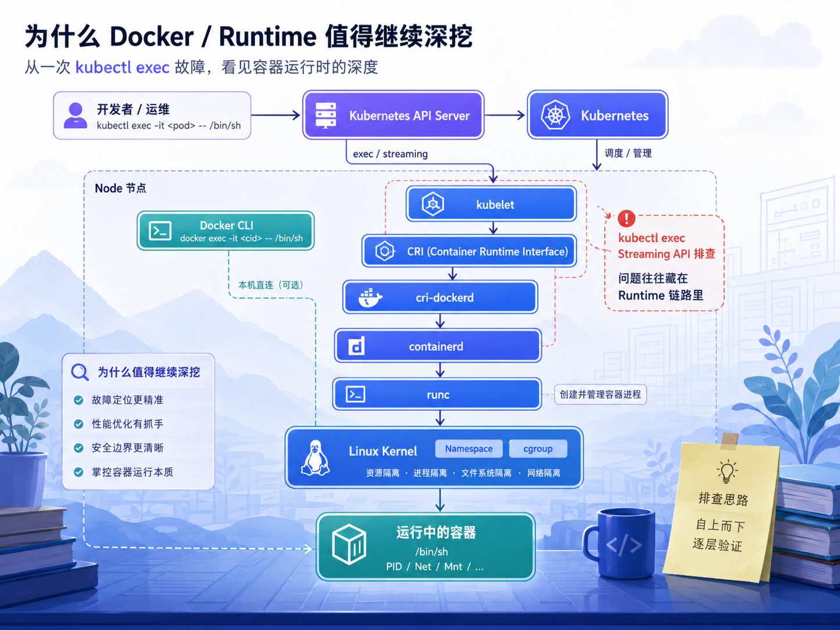Click the check mark beside 故障定位更精准
The height and width of the screenshot is (630, 840).
[x=78, y=400]
